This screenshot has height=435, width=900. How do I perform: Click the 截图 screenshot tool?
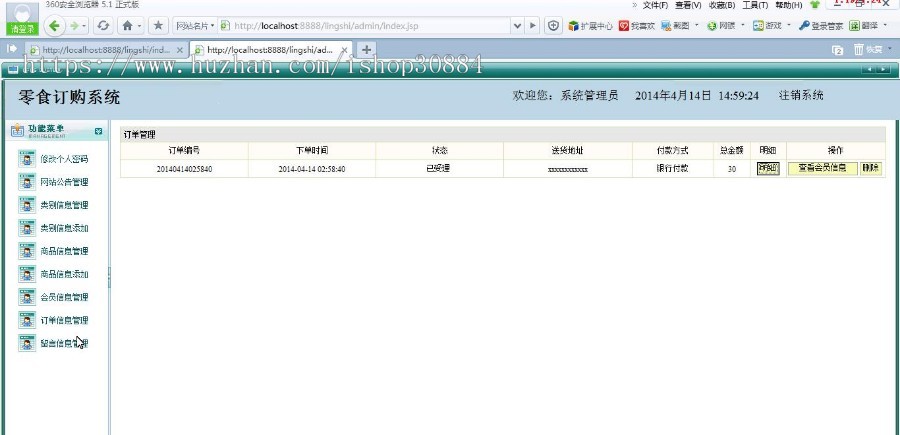pos(676,26)
